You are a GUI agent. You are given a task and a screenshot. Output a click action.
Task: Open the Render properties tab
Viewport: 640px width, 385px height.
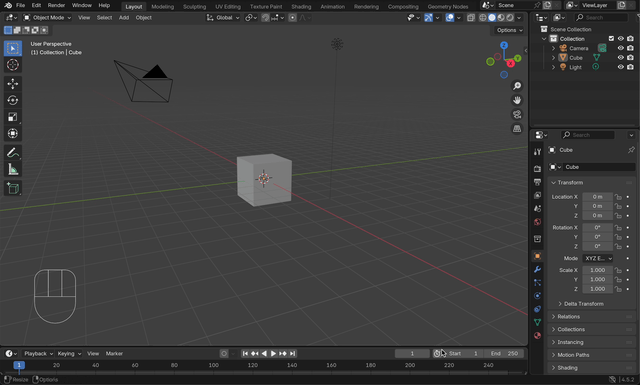pyautogui.click(x=537, y=169)
